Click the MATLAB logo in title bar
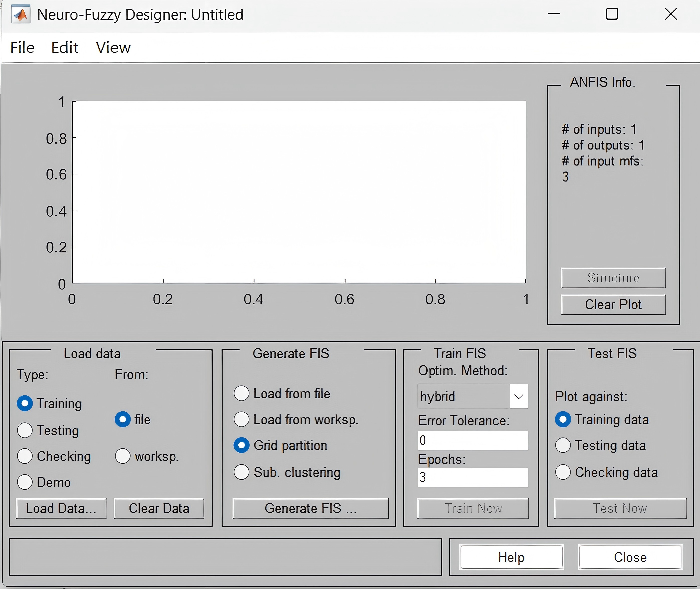Image resolution: width=700 pixels, height=589 pixels. pyautogui.click(x=21, y=15)
